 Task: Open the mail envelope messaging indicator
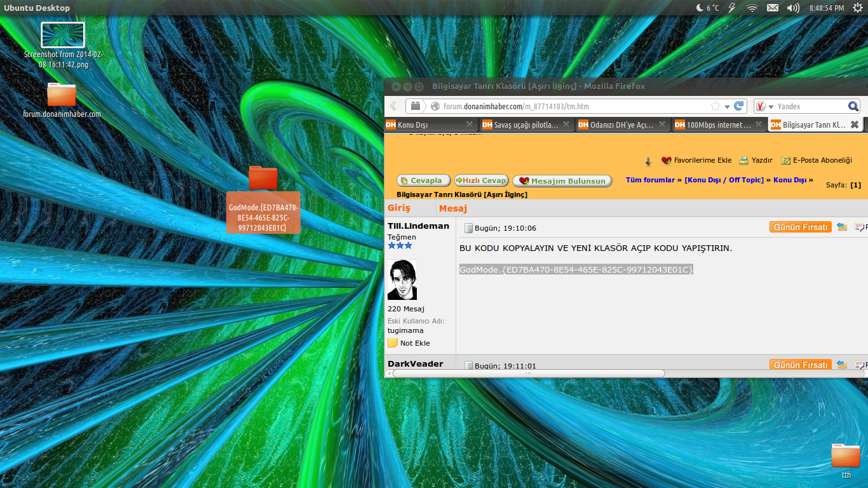tap(772, 8)
